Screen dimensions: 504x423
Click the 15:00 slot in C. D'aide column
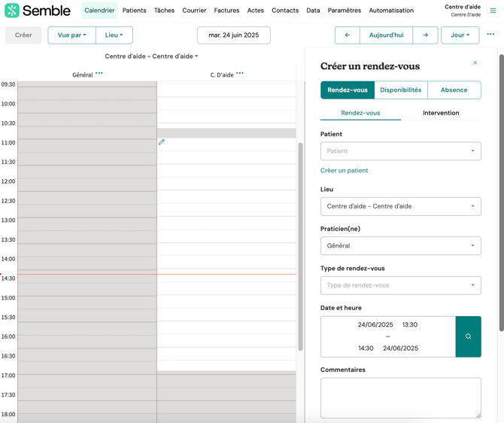(x=226, y=301)
